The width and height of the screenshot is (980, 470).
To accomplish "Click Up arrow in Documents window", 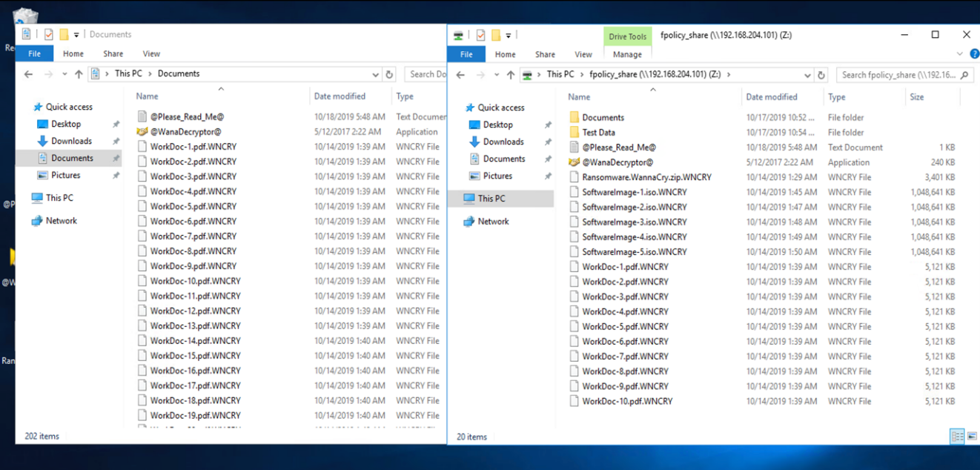I will coord(79,74).
